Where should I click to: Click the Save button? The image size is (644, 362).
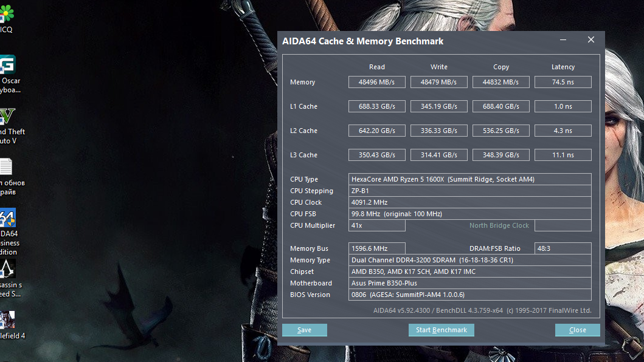[304, 330]
